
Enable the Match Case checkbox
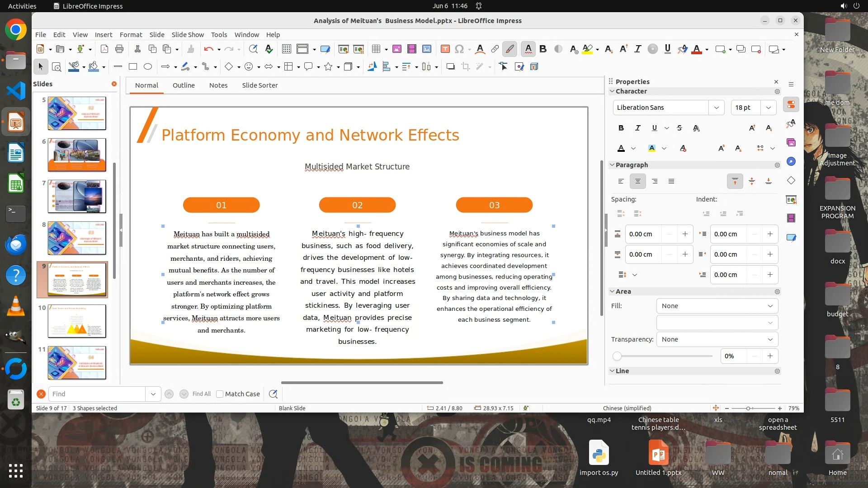click(x=220, y=394)
